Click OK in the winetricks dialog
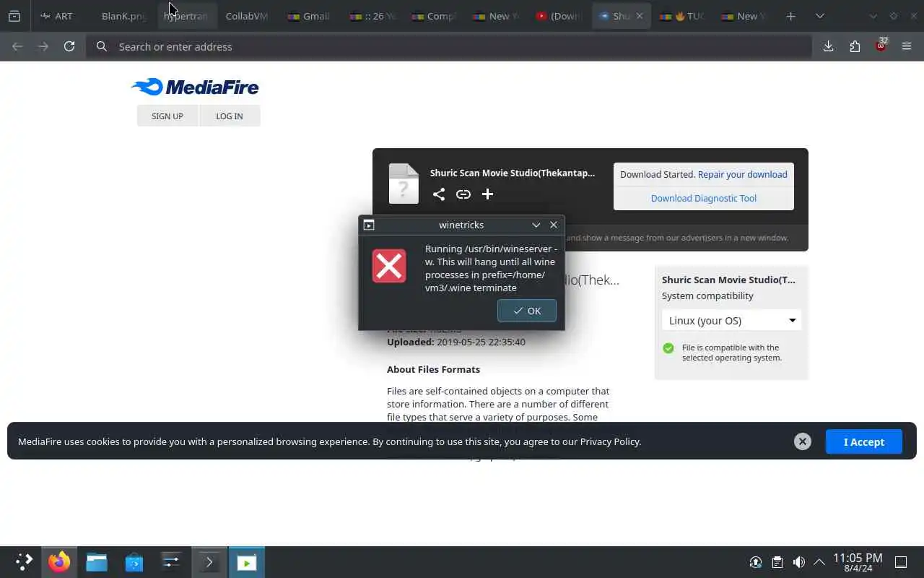 pyautogui.click(x=527, y=311)
